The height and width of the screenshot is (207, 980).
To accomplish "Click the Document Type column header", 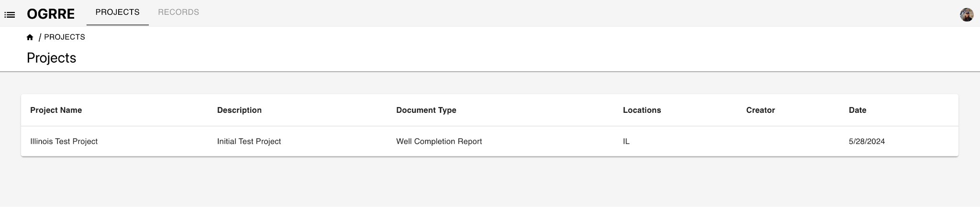I will pyautogui.click(x=426, y=110).
